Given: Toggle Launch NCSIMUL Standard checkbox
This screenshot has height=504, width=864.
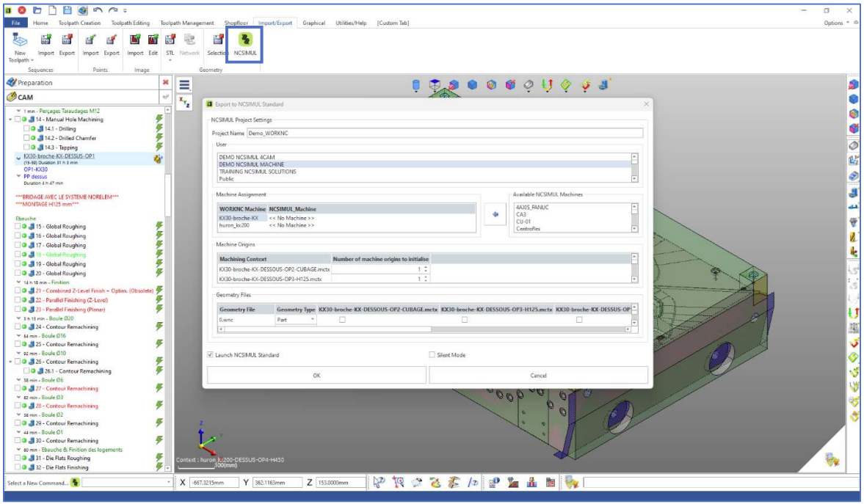Looking at the screenshot, I should point(210,355).
